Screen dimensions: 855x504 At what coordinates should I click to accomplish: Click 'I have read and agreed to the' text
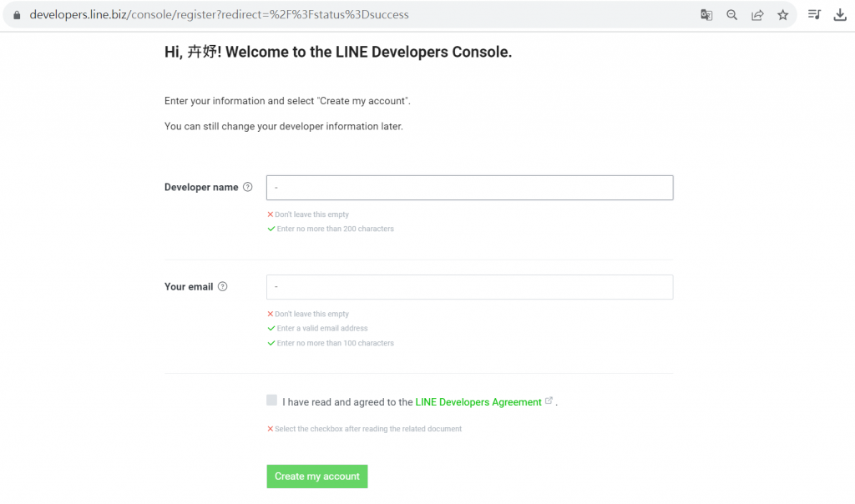tap(347, 402)
